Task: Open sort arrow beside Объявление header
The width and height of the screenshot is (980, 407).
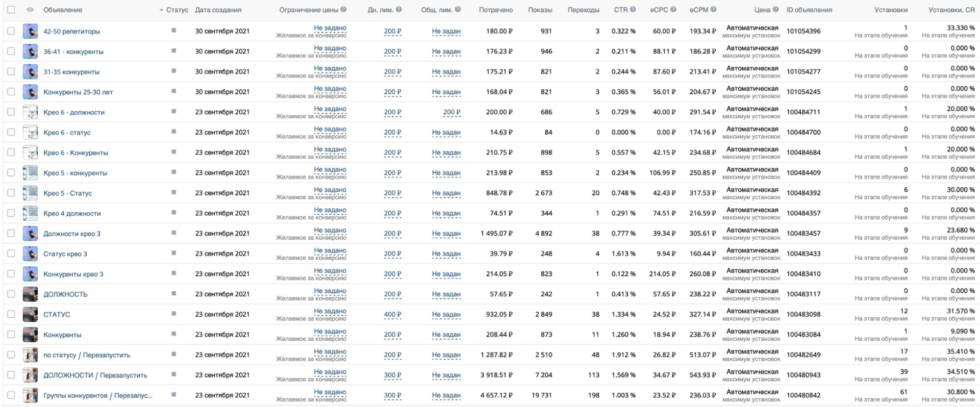Action: [x=161, y=10]
